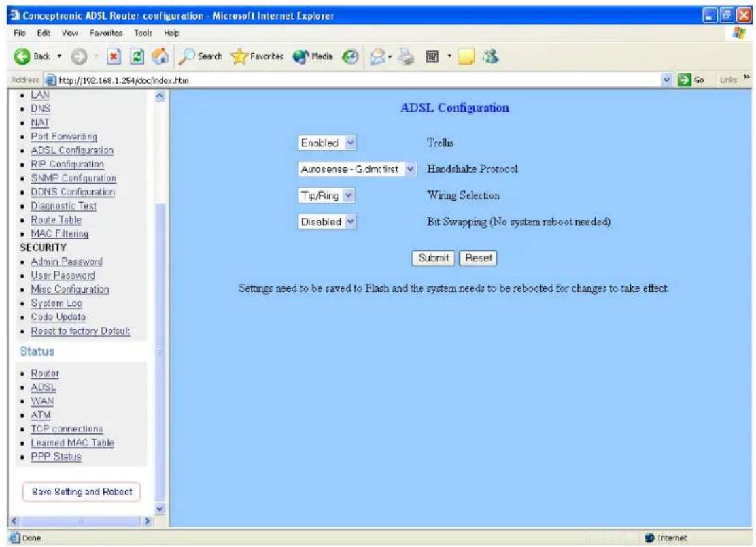Click the sidebar horizontal scroll right arrow
The width and height of the screenshot is (756, 547).
pyautogui.click(x=147, y=521)
